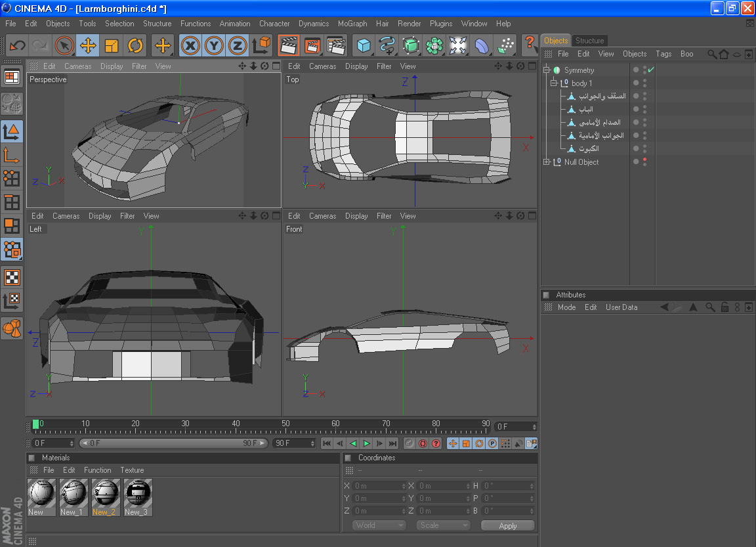Open render settings icon
This screenshot has height=547, width=756.
click(x=336, y=46)
